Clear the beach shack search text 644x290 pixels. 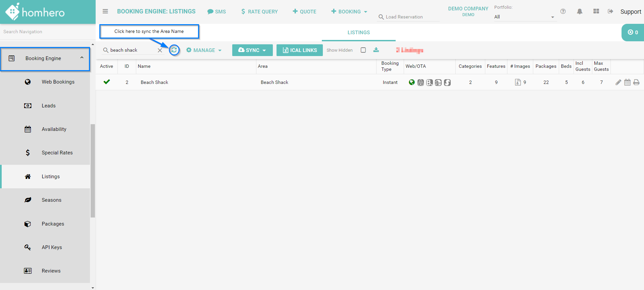[x=160, y=50]
